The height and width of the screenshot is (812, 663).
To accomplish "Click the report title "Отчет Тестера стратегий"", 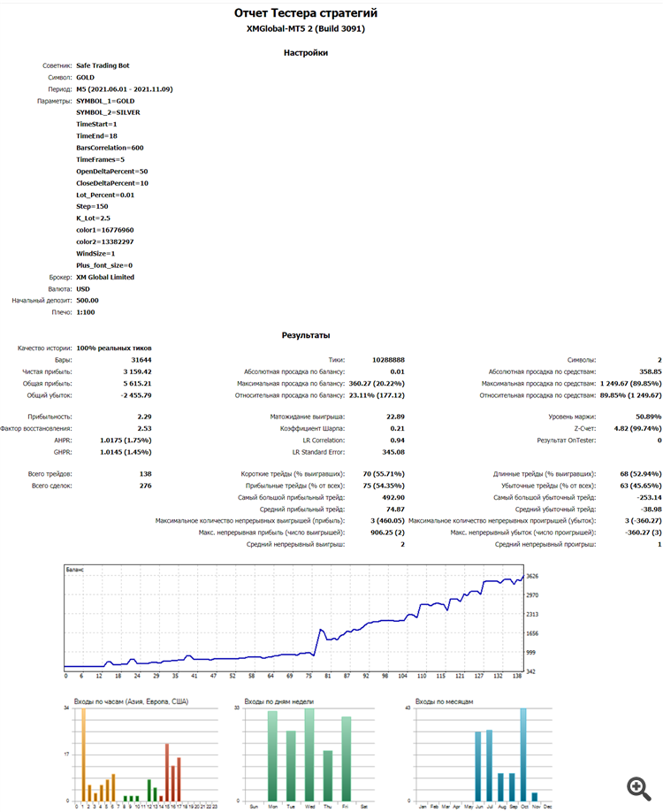I will (305, 13).
